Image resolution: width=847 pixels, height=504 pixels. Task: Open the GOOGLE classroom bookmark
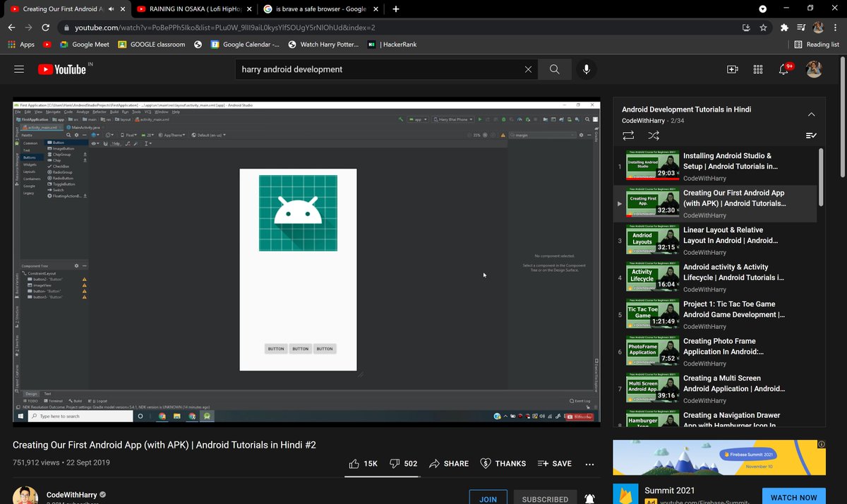(x=151, y=44)
